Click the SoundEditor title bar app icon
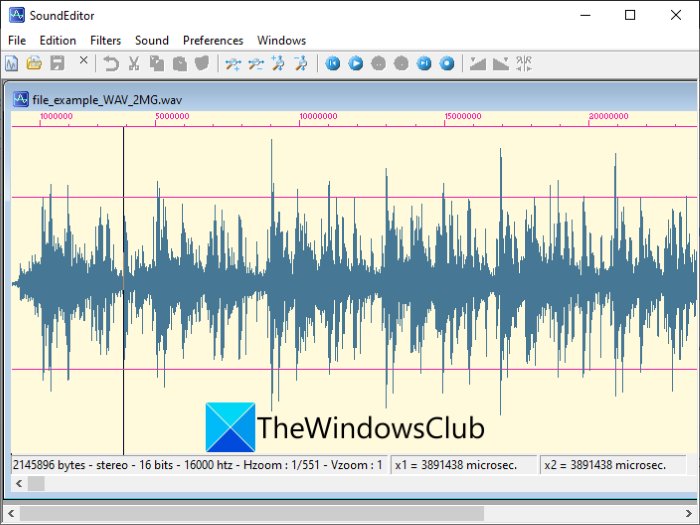The image size is (700, 525). point(17,15)
